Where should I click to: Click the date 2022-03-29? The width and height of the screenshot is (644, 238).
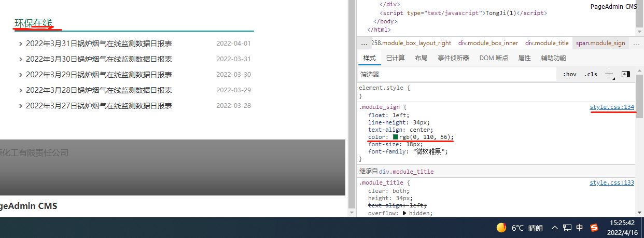click(x=233, y=90)
